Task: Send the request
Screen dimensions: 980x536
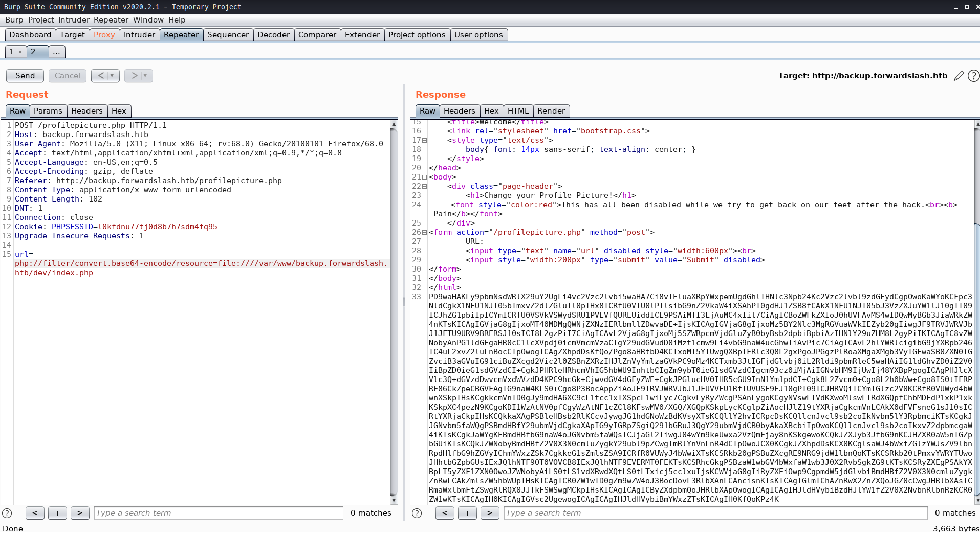Action: (x=25, y=76)
